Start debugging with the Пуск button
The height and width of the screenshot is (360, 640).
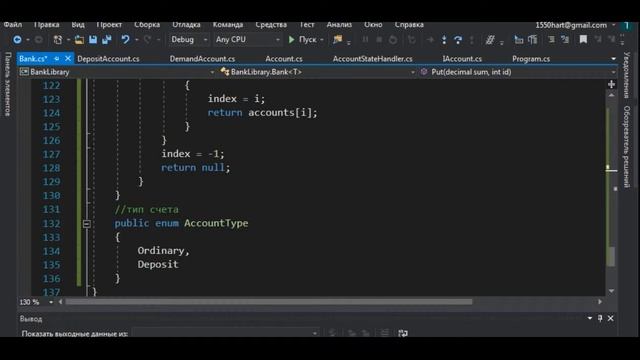tap(302, 40)
